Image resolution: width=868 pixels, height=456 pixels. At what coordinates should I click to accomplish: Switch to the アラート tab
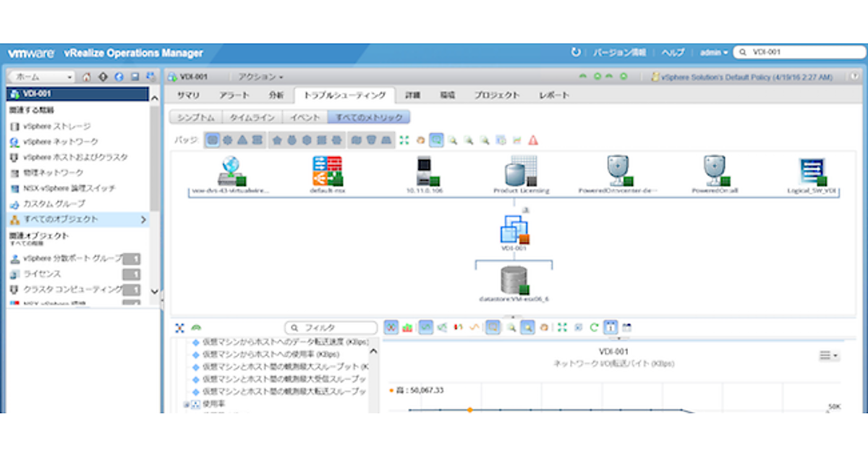pyautogui.click(x=234, y=96)
